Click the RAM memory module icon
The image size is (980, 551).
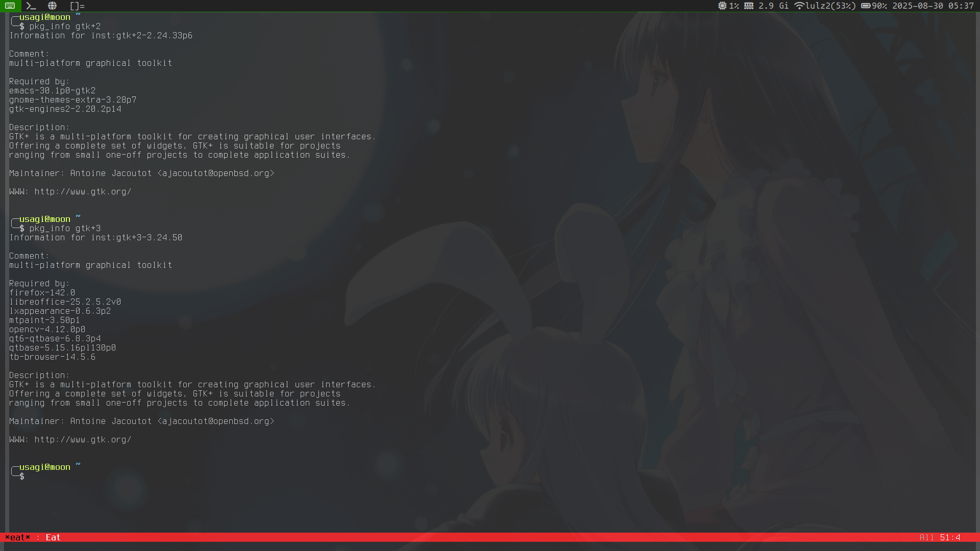[749, 6]
